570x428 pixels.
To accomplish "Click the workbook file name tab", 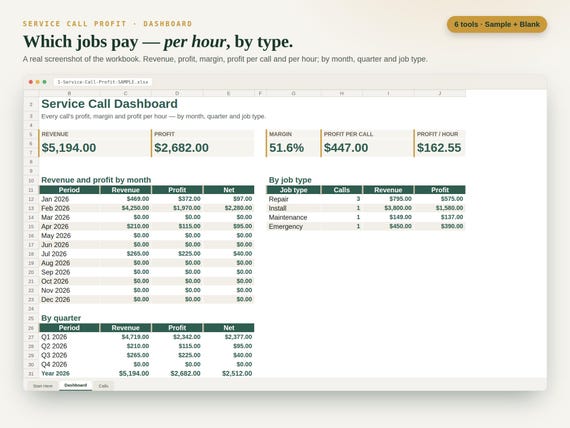I will (103, 82).
